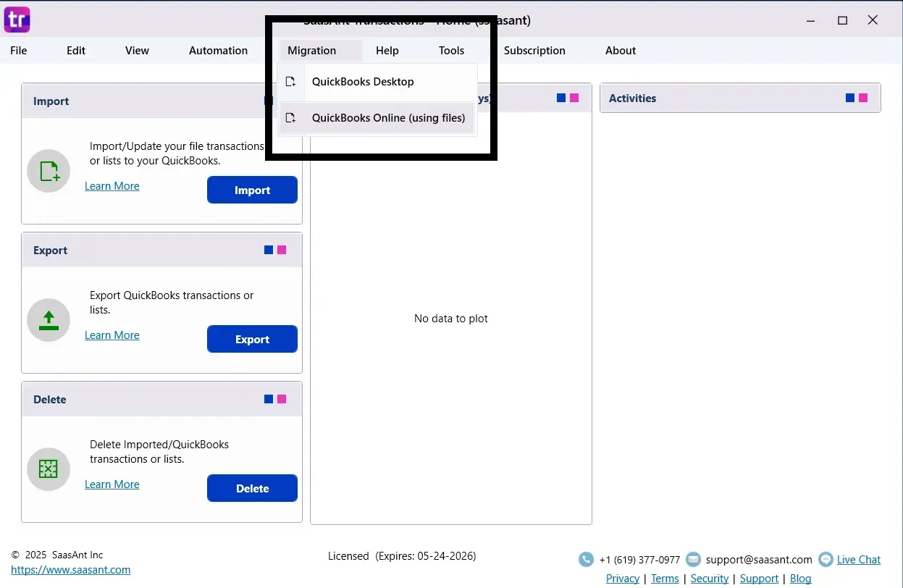Click the icon beside QuickBooks Online menu entry

291,118
